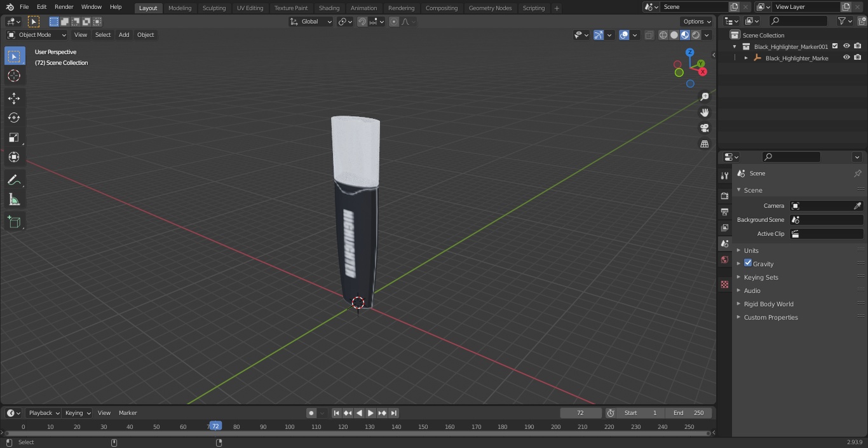This screenshot has width=868, height=448.
Task: Click the Blender logo menu
Action: [10, 7]
